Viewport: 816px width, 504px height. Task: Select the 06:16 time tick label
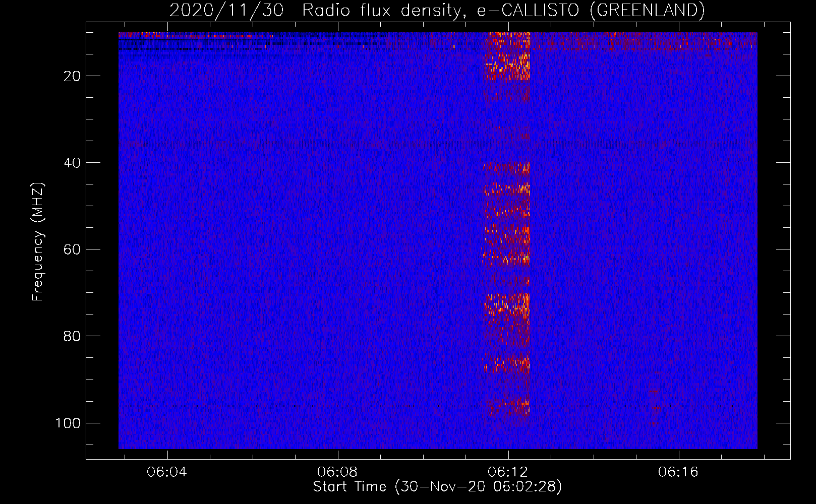[x=678, y=472]
